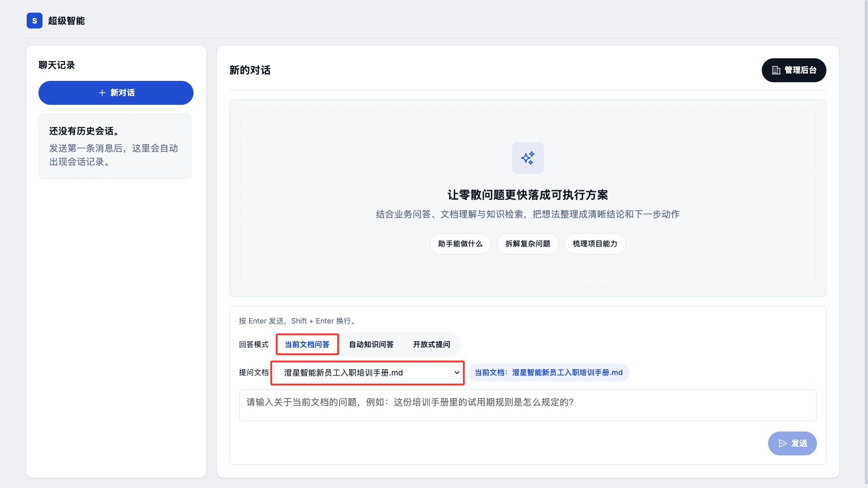Click the 超级智能 app title
This screenshot has width=868, height=488.
click(x=66, y=21)
